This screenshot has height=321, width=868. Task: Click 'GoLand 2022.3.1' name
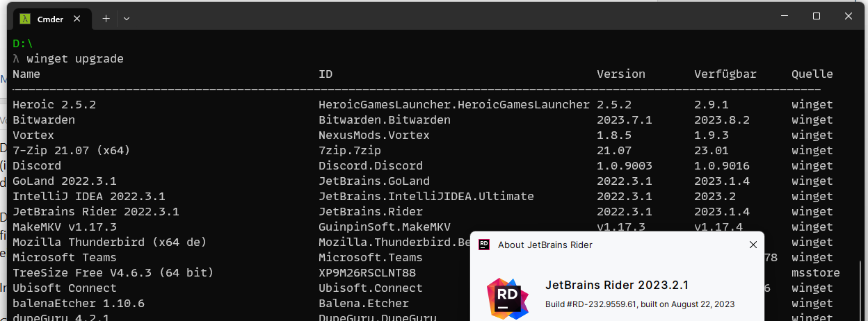[x=65, y=181]
